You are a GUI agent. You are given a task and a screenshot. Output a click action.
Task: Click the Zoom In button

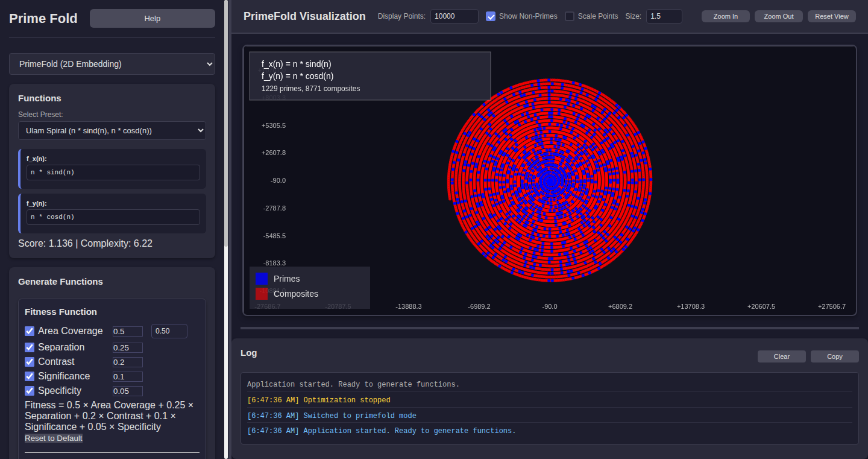pyautogui.click(x=726, y=16)
